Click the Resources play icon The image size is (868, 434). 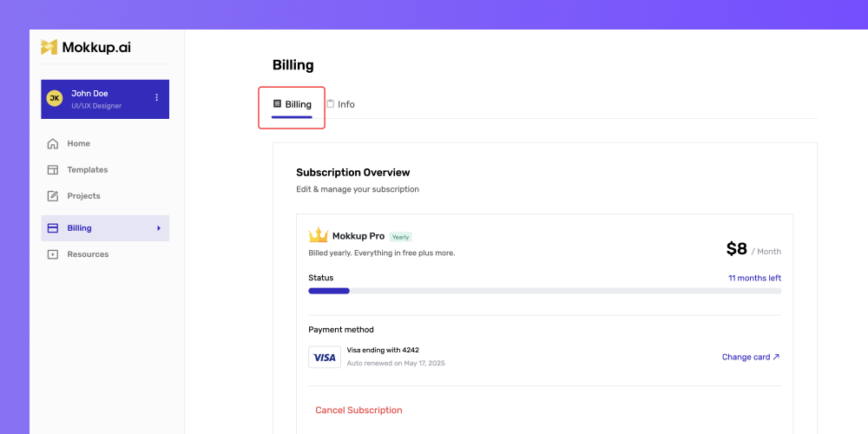point(53,254)
